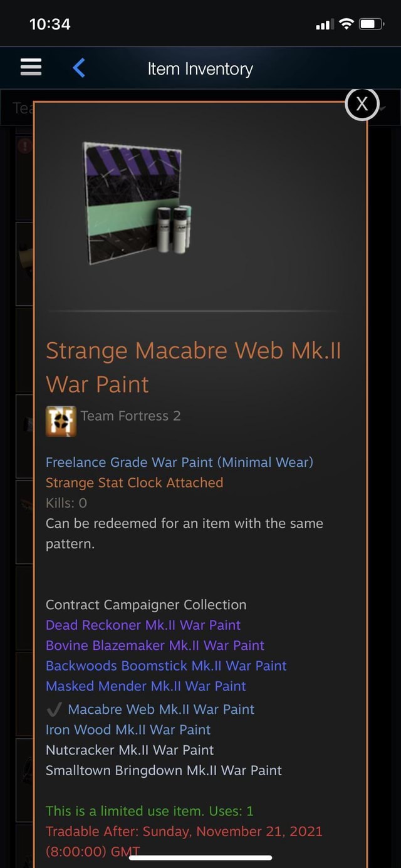The image size is (401, 868).
Task: Tap the Wi-Fi status icon
Action: click(x=346, y=24)
